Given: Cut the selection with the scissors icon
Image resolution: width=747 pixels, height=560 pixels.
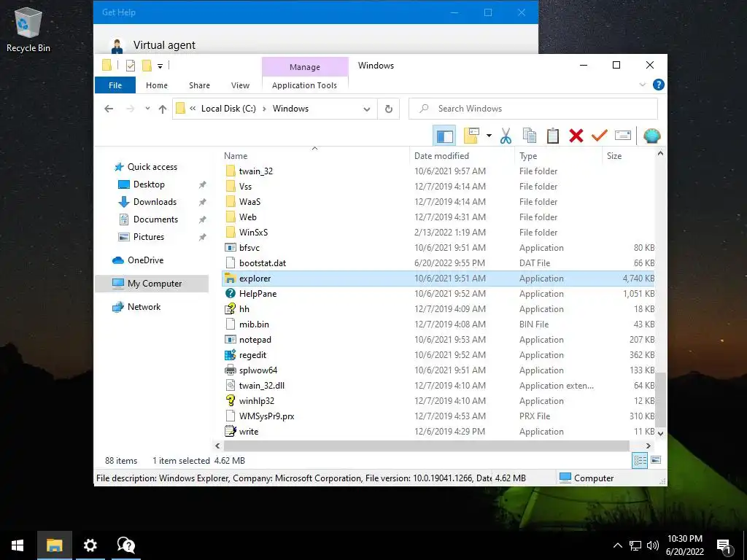Looking at the screenshot, I should coord(506,136).
